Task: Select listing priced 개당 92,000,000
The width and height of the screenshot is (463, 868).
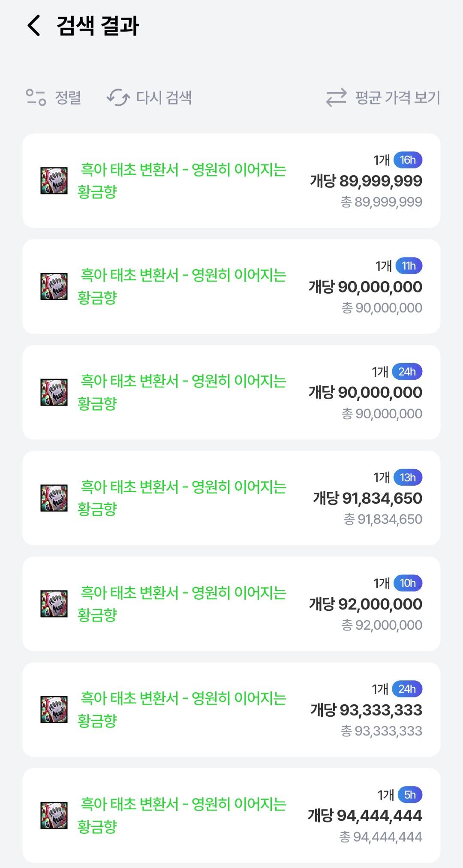Action: click(366, 604)
